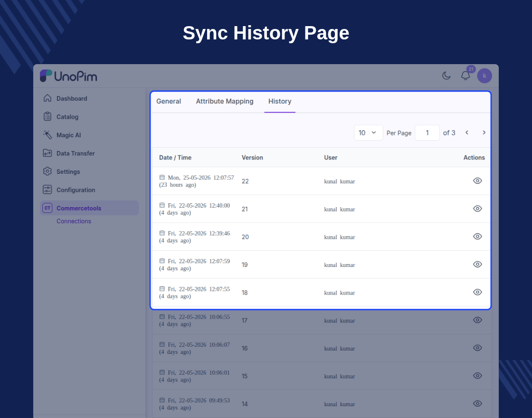This screenshot has height=418, width=532.
Task: Click the Configuration sliders icon
Action: (47, 190)
